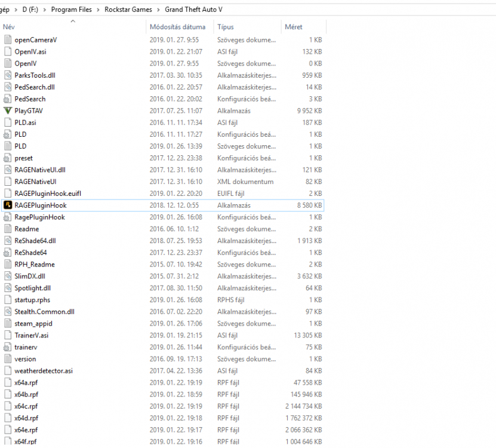Select the x64d.rpf file name

point(26,418)
